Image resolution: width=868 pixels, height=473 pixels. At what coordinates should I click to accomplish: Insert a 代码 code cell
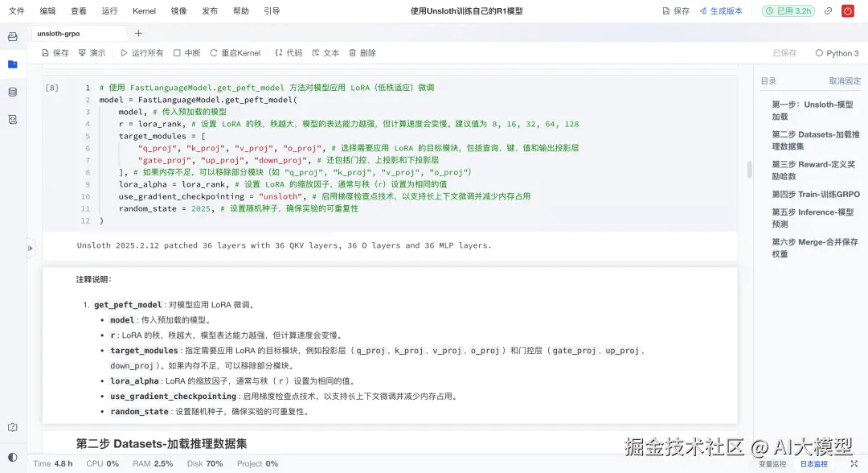point(289,53)
